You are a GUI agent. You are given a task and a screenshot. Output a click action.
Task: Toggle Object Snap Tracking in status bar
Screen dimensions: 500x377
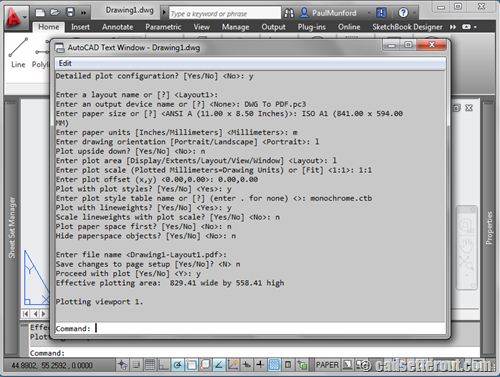pos(219,365)
